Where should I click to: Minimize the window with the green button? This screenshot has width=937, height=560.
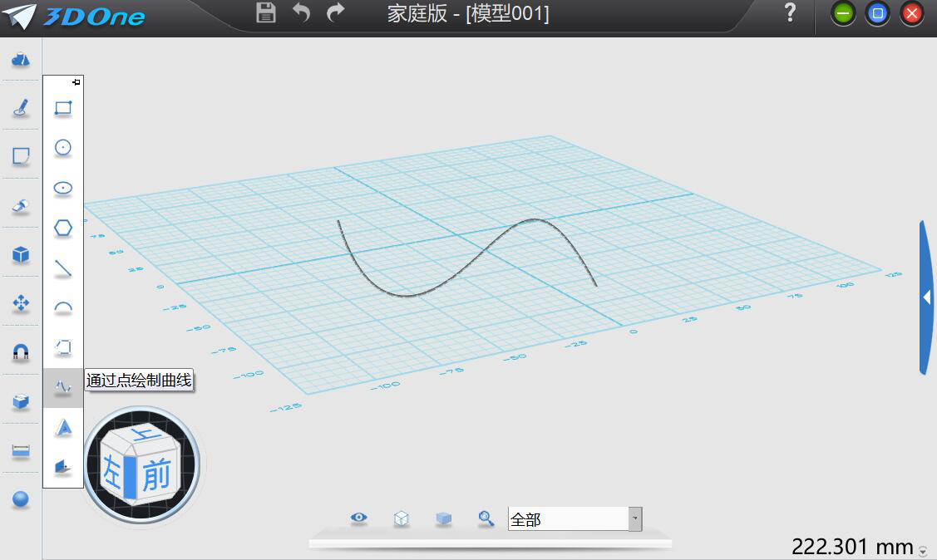[x=842, y=13]
